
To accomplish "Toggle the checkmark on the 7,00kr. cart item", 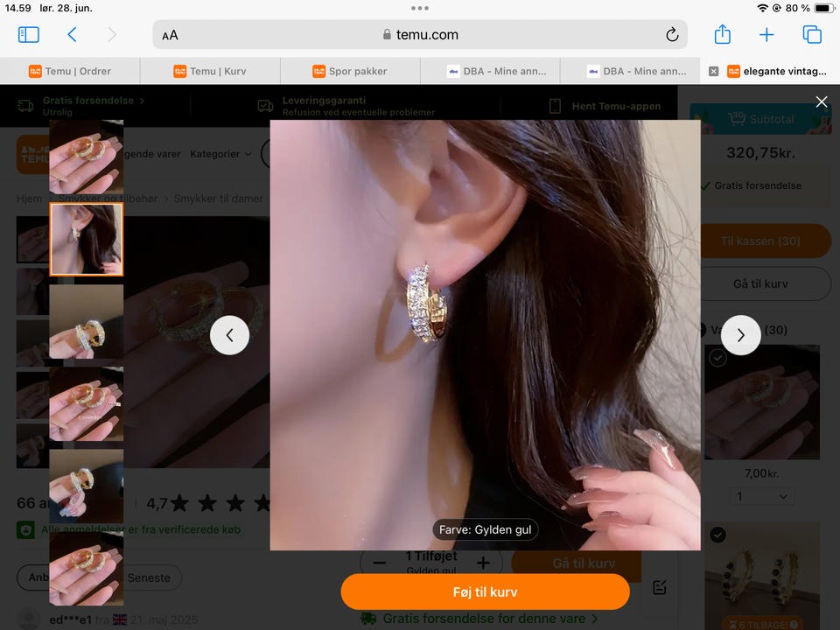I will coord(717,358).
